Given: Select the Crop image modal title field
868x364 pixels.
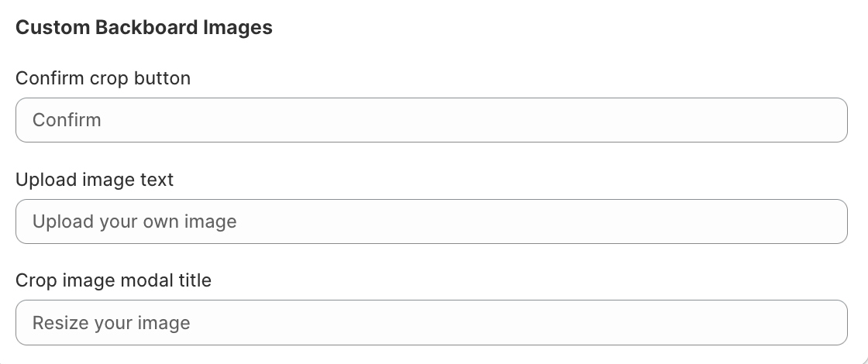Looking at the screenshot, I should coord(431,322).
